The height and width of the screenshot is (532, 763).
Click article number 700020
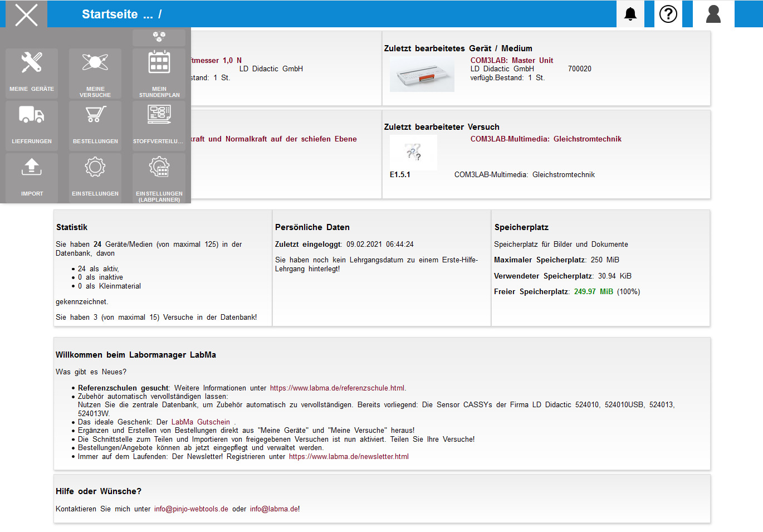pyautogui.click(x=580, y=69)
